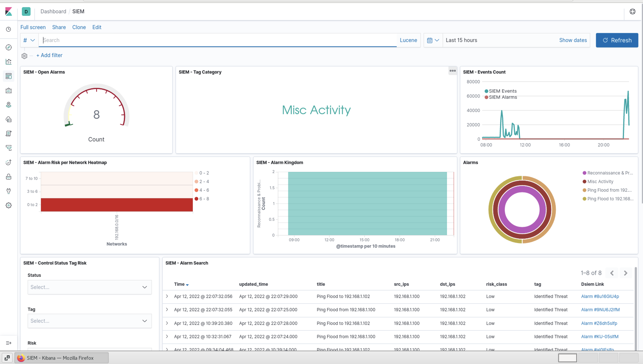Click the SIEM - Kibana Firefox taskbar item
This screenshot has height=364, width=643.
pyautogui.click(x=62, y=358)
